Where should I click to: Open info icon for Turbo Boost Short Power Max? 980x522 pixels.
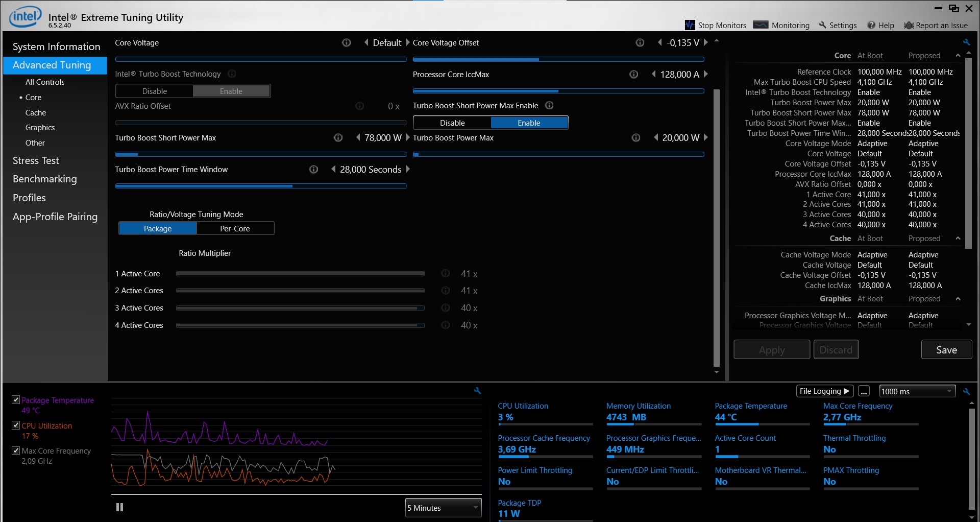pos(338,138)
